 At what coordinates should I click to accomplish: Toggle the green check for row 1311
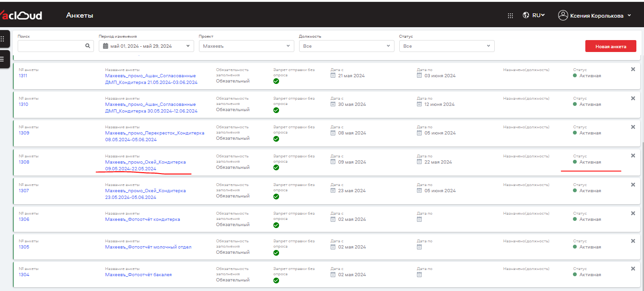tap(276, 81)
